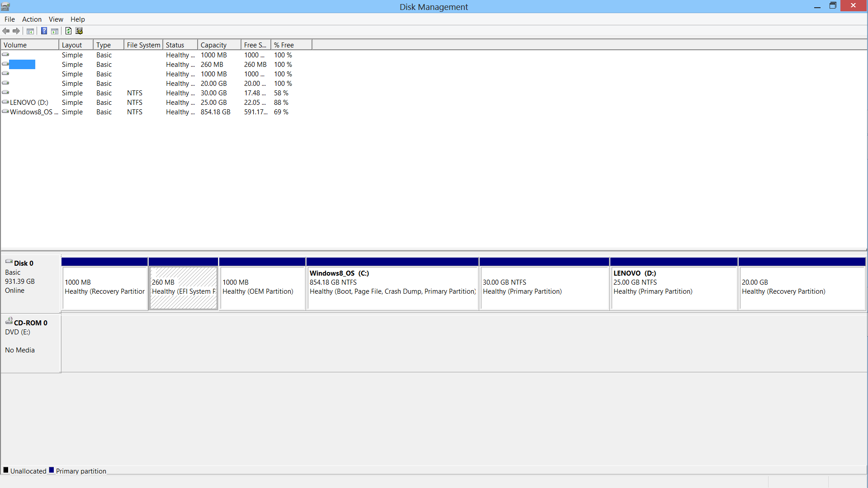Open the Action menu

tap(32, 19)
